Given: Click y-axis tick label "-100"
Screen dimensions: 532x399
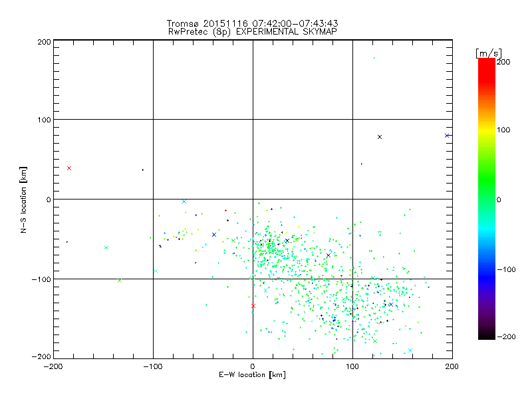Looking at the screenshot, I should [x=41, y=279].
